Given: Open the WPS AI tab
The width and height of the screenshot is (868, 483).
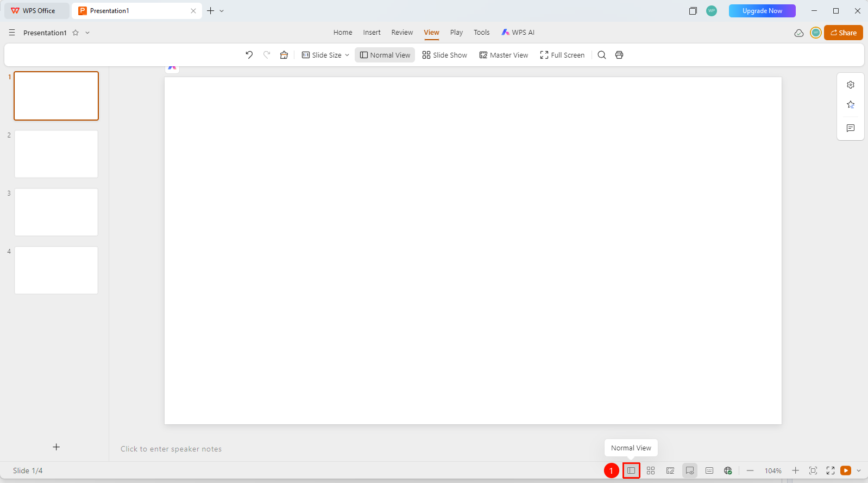Looking at the screenshot, I should tap(518, 33).
